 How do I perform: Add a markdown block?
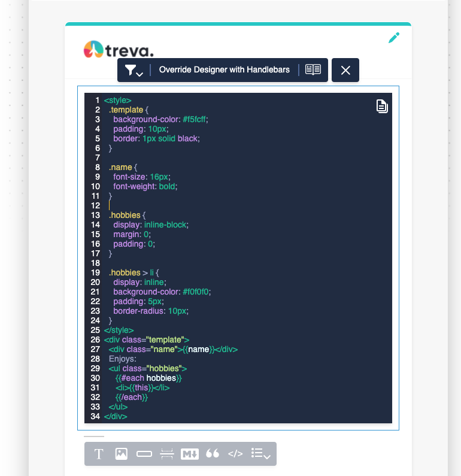click(x=190, y=454)
